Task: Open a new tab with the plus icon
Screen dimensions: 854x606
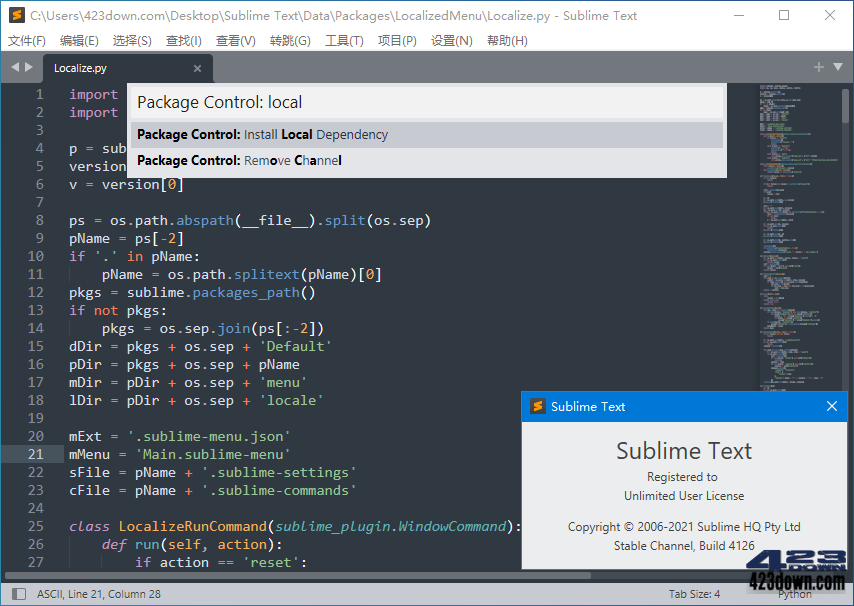Action: coord(819,68)
